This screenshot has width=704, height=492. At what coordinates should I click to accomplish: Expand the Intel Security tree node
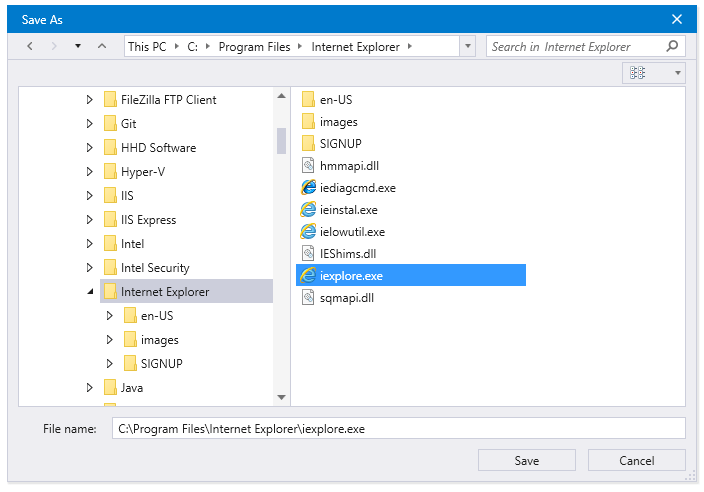(x=89, y=268)
